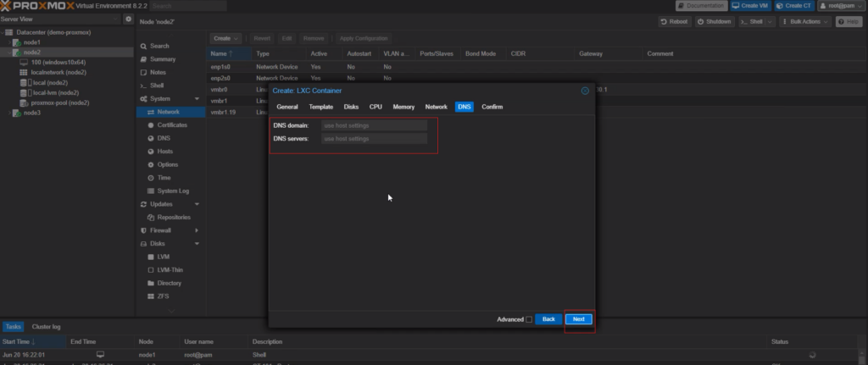Switch to Confirm tab in wizard
This screenshot has width=868, height=365.
coord(492,107)
